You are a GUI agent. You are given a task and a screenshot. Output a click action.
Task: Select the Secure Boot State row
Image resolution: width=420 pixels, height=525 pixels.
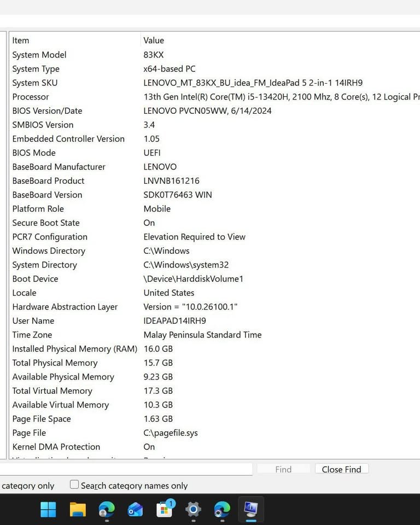pos(46,223)
